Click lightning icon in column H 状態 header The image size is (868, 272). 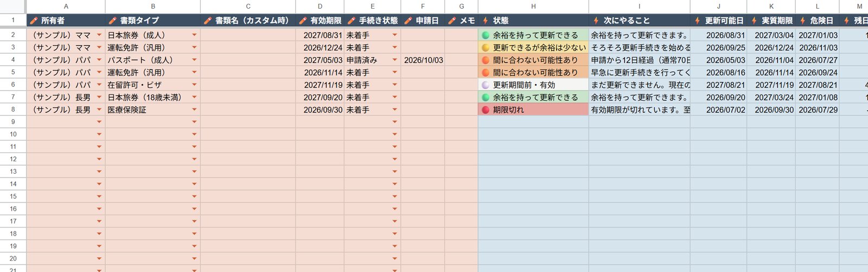486,21
